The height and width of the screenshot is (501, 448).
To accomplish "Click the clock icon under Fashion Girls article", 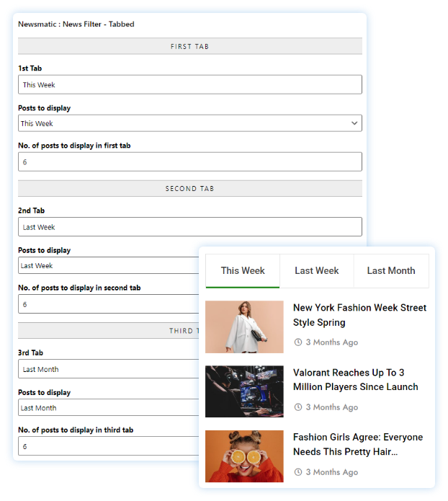I will [298, 472].
